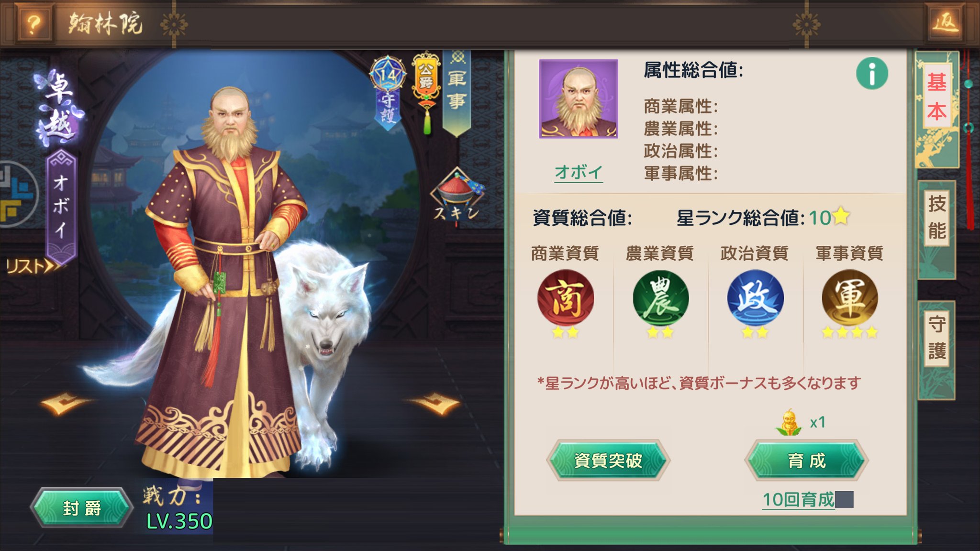The image size is (980, 551).
Task: Select the blue 政治資質 icon
Action: pos(755,298)
